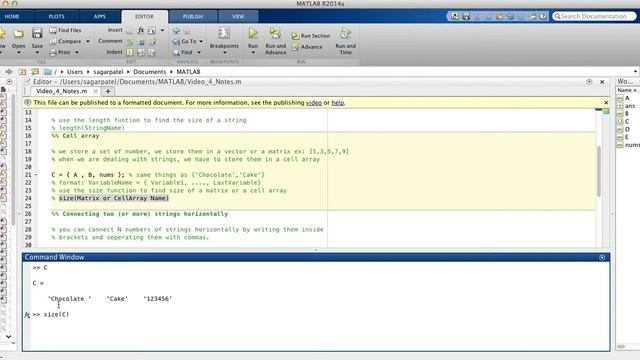Switch to the HOME ribbon tab
This screenshot has height=360, width=640.
[x=12, y=16]
